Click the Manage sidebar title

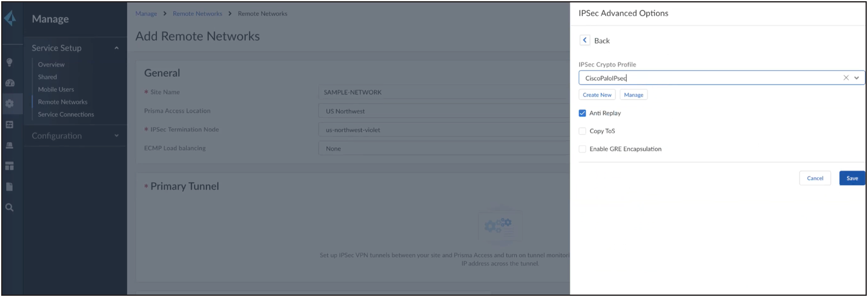click(x=50, y=19)
